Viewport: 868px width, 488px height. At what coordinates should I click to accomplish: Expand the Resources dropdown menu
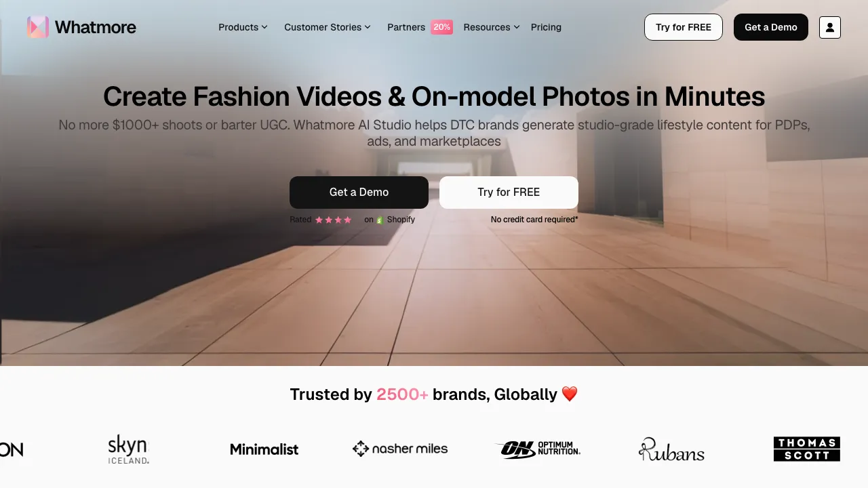click(x=492, y=27)
